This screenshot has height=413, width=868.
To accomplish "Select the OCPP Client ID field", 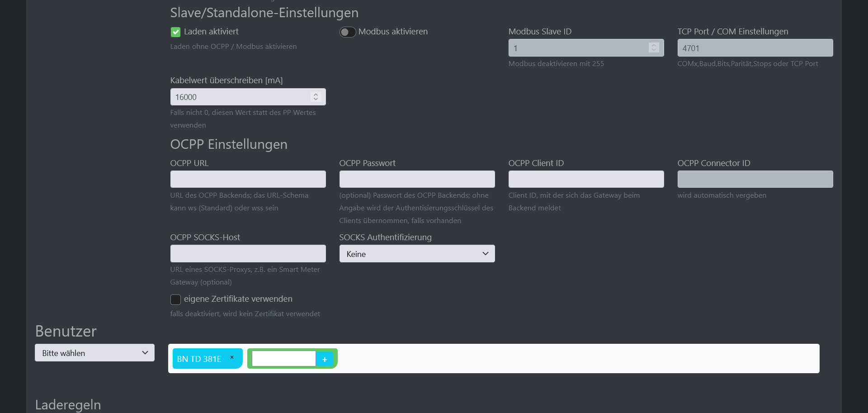I will [x=586, y=179].
